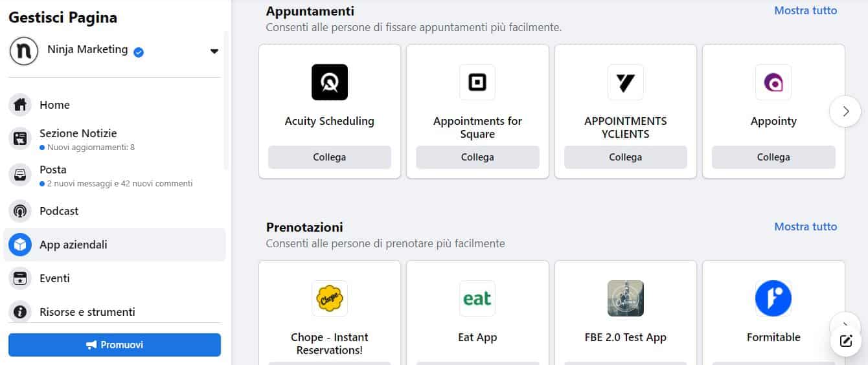Screen dimensions: 868x365
Task: Open Posta inbox in the sidebar
Action: pyautogui.click(x=53, y=170)
